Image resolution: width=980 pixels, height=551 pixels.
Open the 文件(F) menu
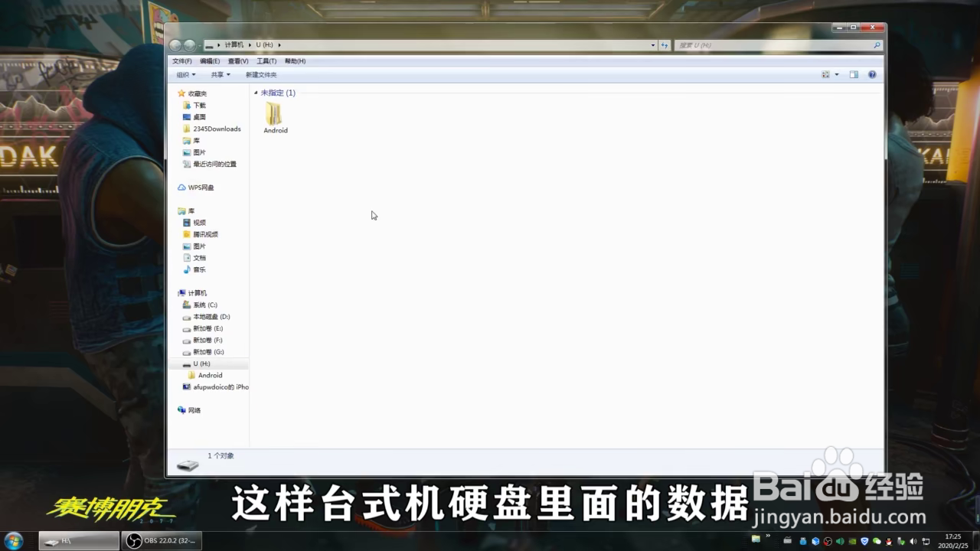coord(182,61)
